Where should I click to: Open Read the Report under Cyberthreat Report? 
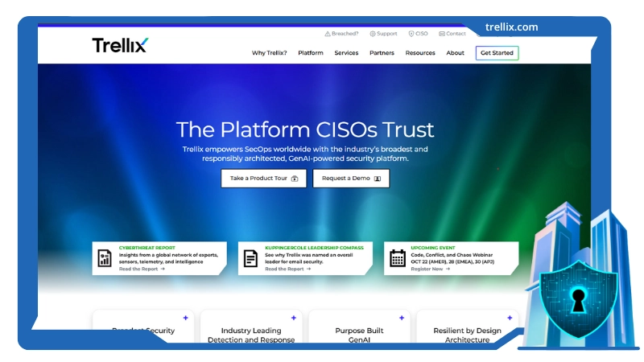pyautogui.click(x=142, y=269)
